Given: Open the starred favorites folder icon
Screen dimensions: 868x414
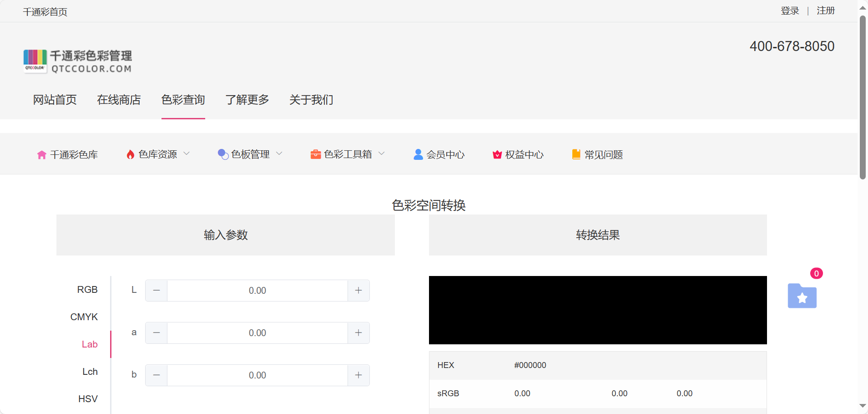Looking at the screenshot, I should tap(802, 296).
